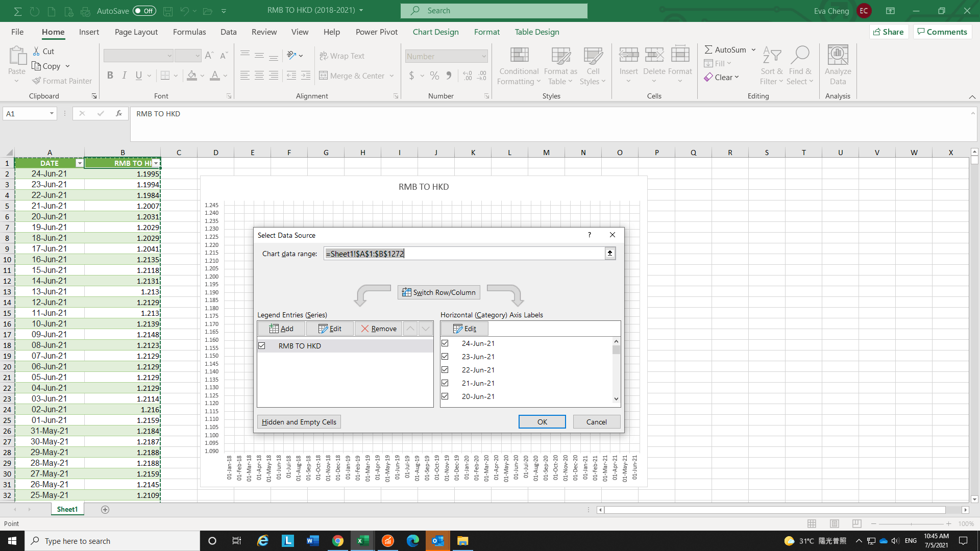Toggle Wrap Text on selection

click(342, 56)
